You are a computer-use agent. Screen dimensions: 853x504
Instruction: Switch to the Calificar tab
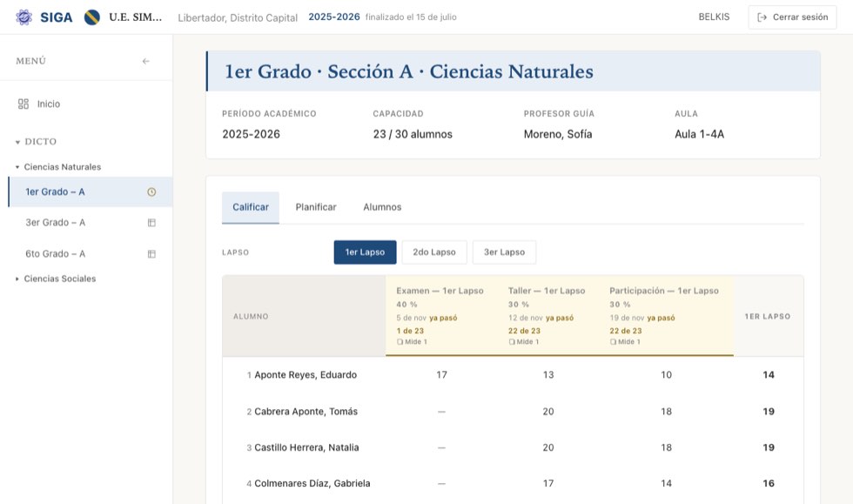click(251, 207)
